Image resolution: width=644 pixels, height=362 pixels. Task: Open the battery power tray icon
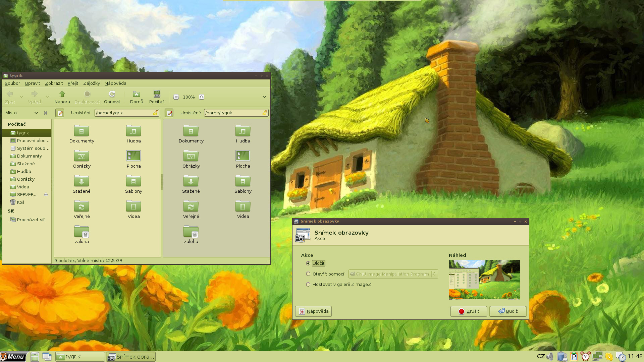[562, 357]
